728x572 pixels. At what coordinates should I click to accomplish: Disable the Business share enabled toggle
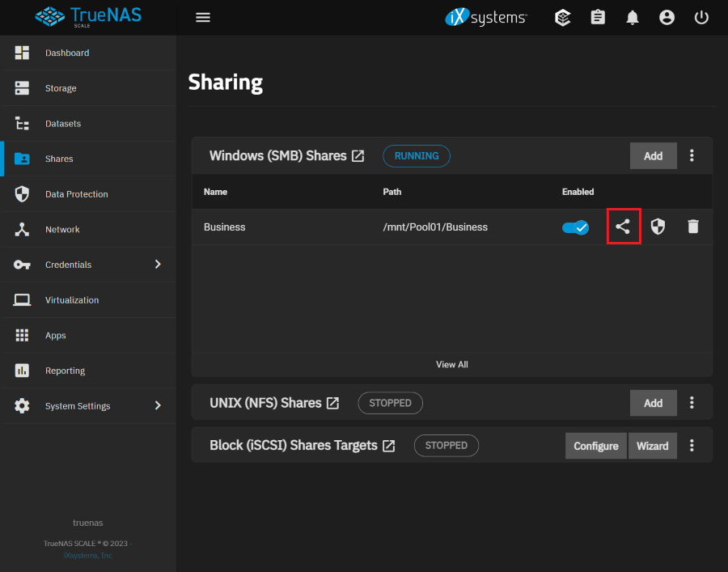click(576, 227)
